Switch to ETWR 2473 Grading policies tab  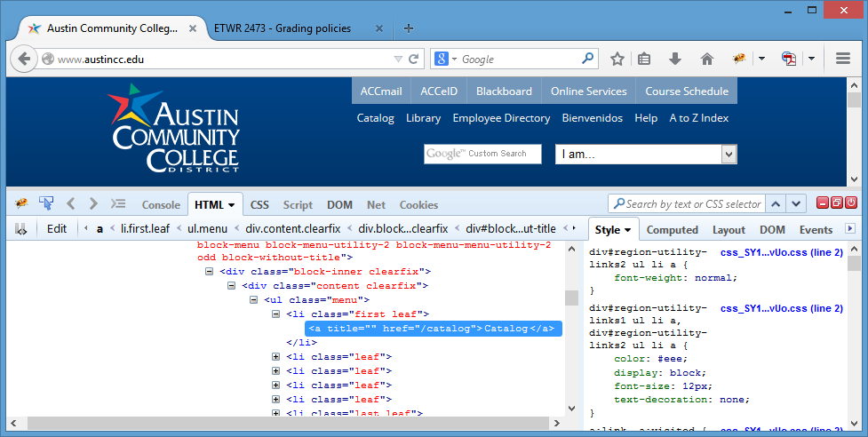(283, 28)
